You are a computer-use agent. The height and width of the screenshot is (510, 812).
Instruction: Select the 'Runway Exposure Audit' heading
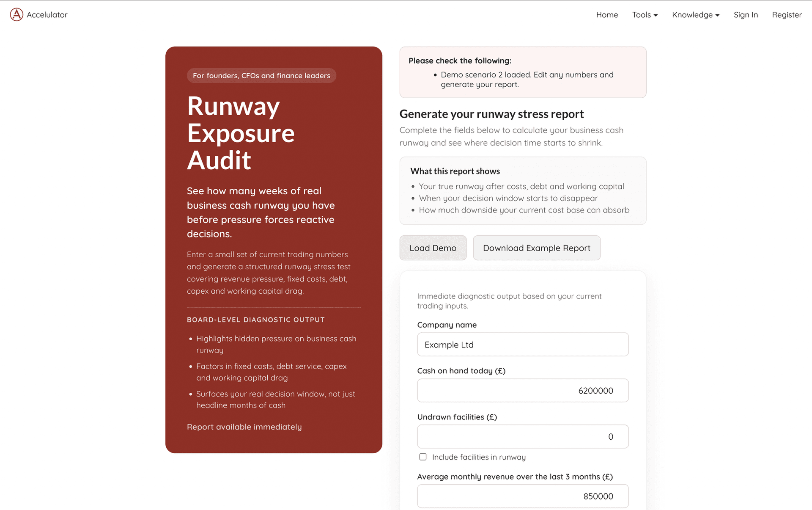pos(241,133)
